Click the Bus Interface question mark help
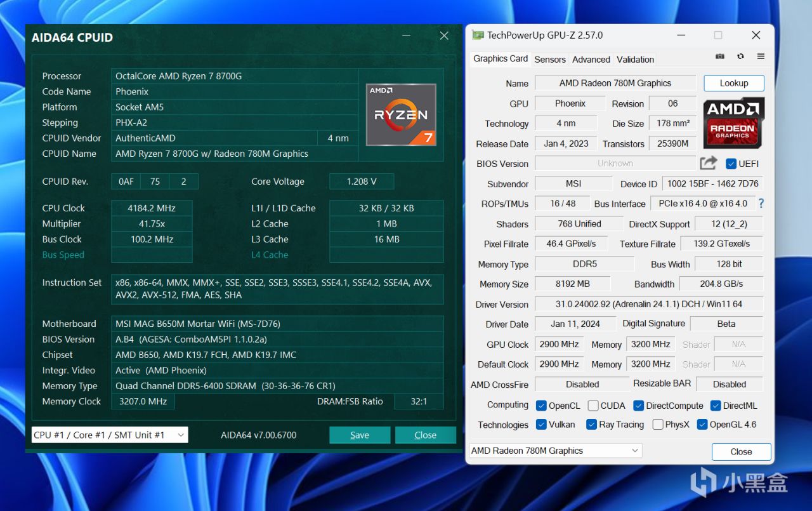Viewport: 812px width, 511px height. [x=761, y=204]
